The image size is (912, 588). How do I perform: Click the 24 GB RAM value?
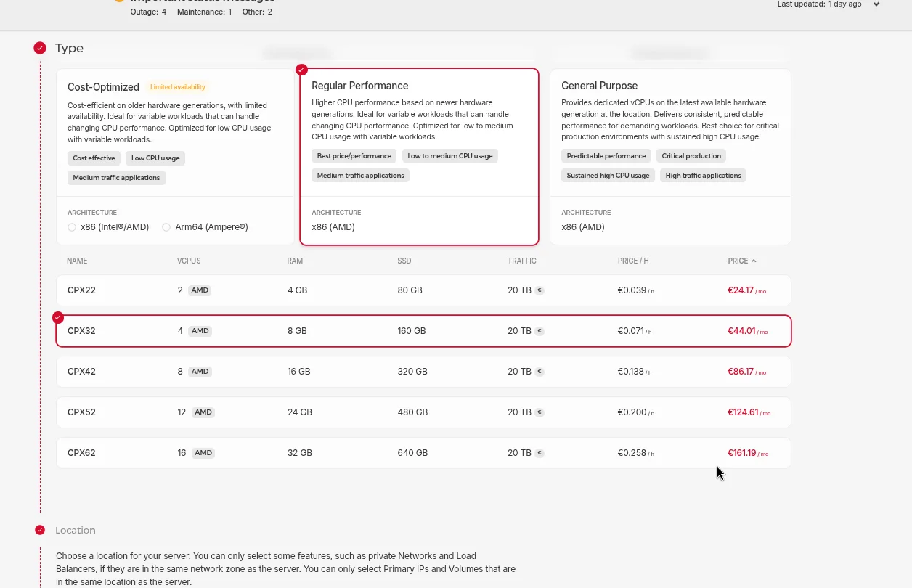pyautogui.click(x=300, y=412)
